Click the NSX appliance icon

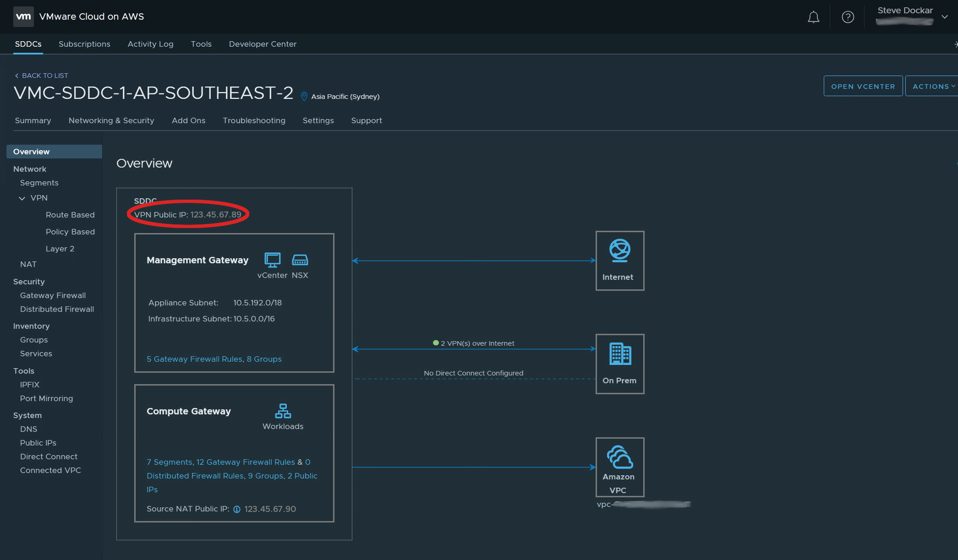point(300,260)
